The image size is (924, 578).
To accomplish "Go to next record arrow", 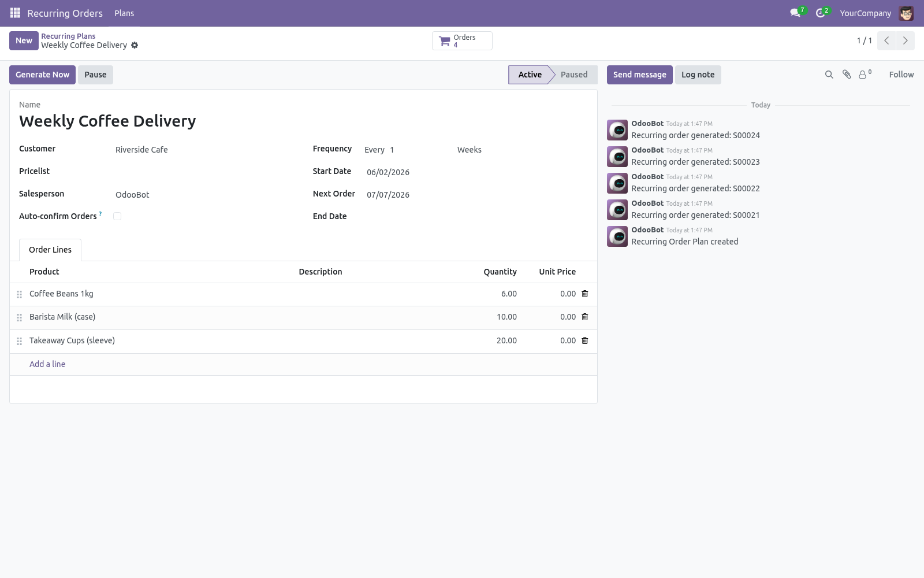I will pos(905,40).
